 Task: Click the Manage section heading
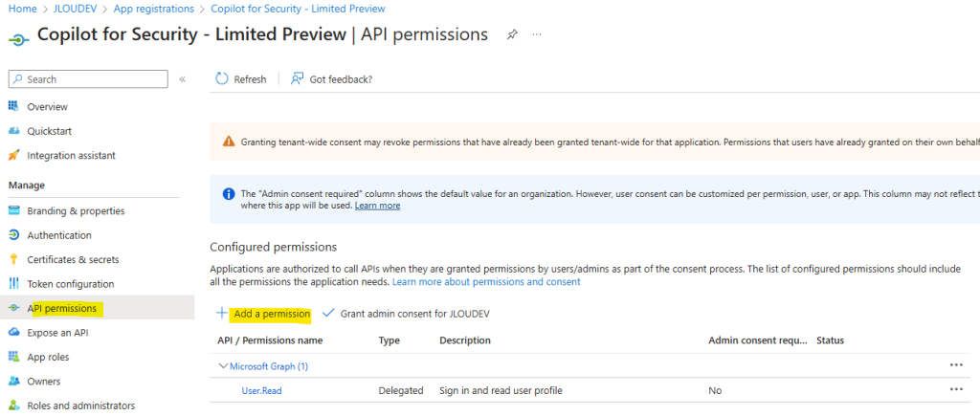(27, 186)
